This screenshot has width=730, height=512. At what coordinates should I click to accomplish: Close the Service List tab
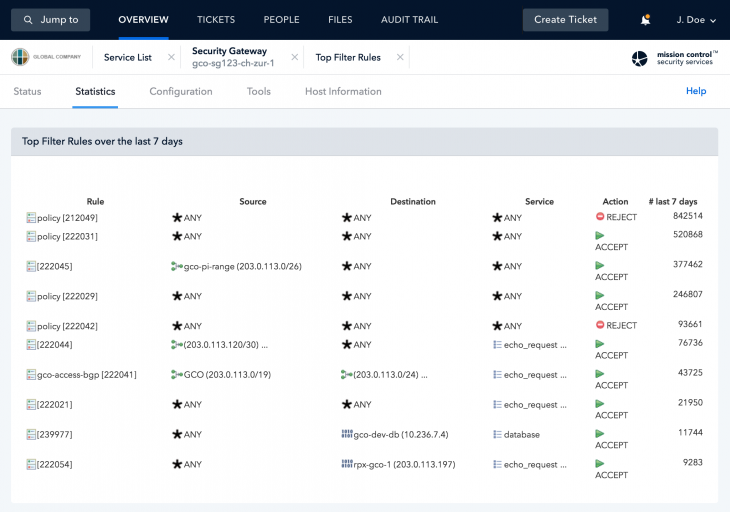pos(171,57)
